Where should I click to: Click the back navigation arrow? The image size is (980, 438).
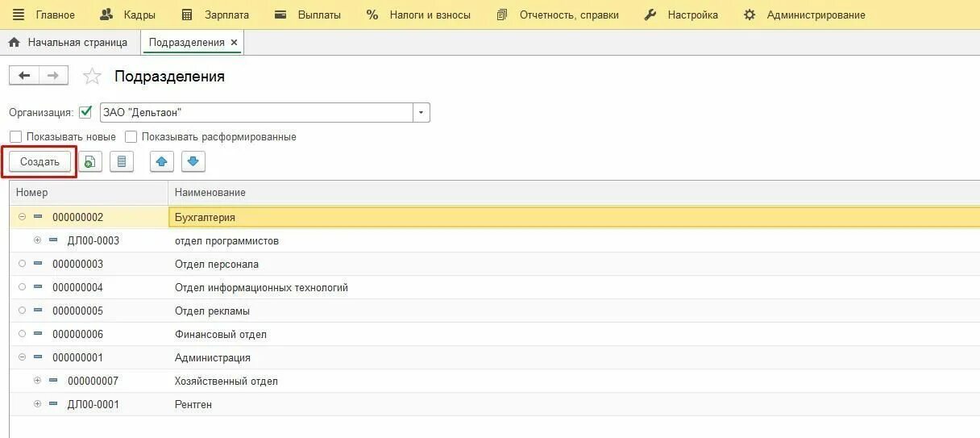pos(24,76)
